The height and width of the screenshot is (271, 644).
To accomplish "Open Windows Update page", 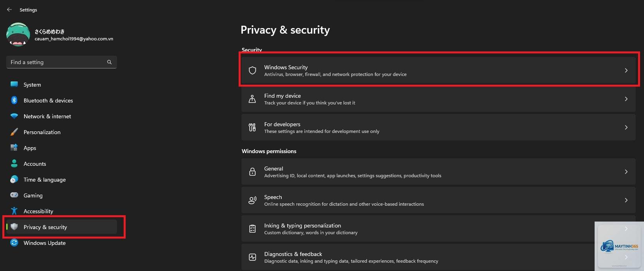I will click(62, 243).
